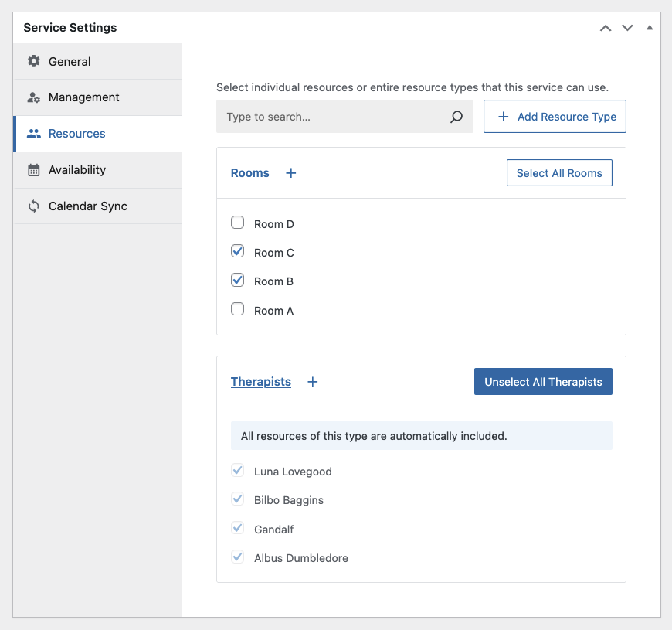Screen dimensions: 672x630
Task: Switch to the Management tab
Action: pos(98,97)
